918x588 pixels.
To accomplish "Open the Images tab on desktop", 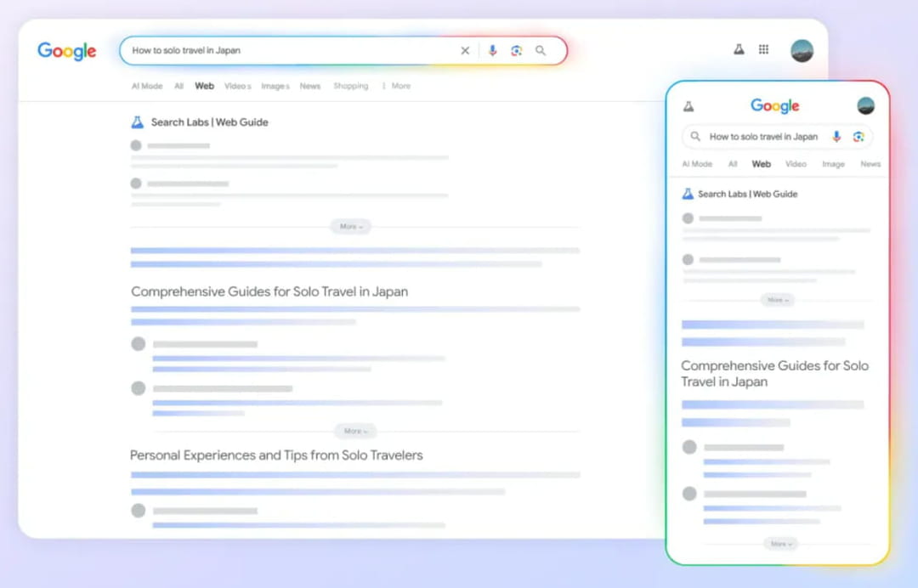I will tap(275, 86).
